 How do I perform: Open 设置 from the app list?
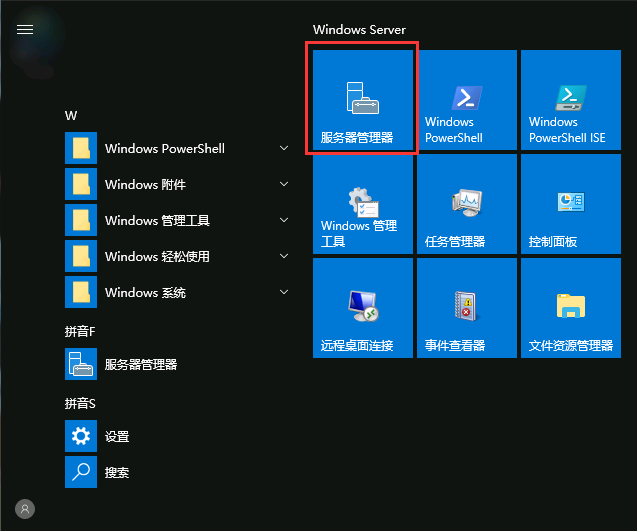pos(117,437)
